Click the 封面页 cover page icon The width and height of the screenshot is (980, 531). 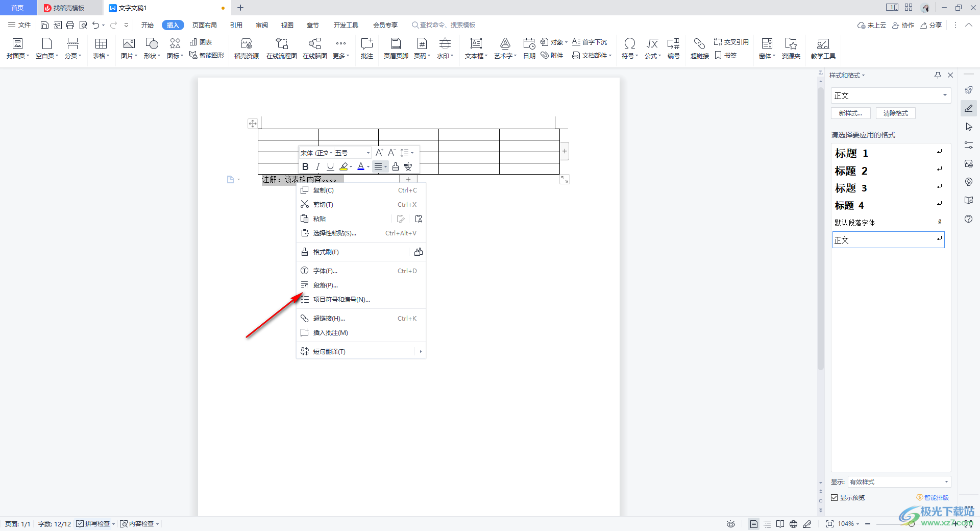(x=18, y=49)
